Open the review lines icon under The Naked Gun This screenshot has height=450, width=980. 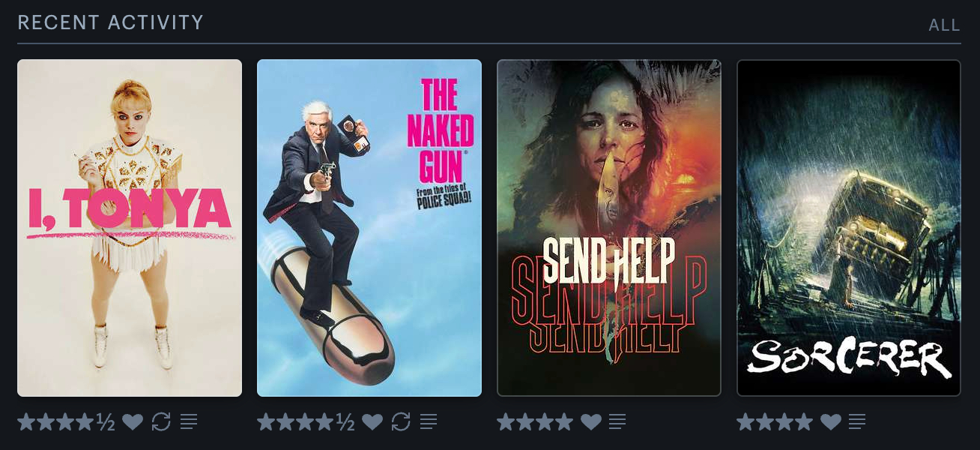coord(429,422)
